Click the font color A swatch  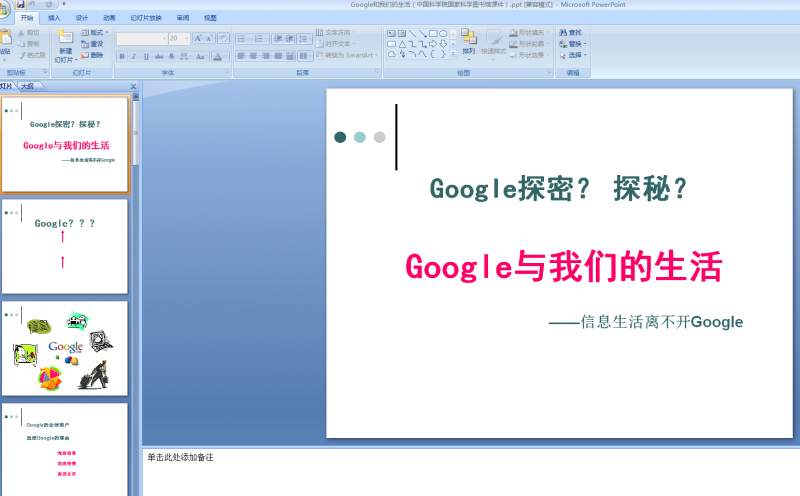tap(217, 57)
